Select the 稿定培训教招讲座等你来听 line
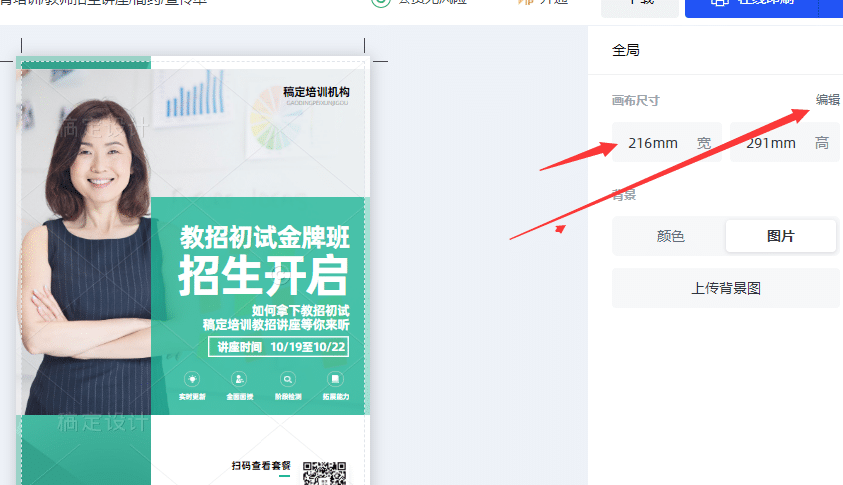Viewport: 843px width, 485px height. pos(276,324)
